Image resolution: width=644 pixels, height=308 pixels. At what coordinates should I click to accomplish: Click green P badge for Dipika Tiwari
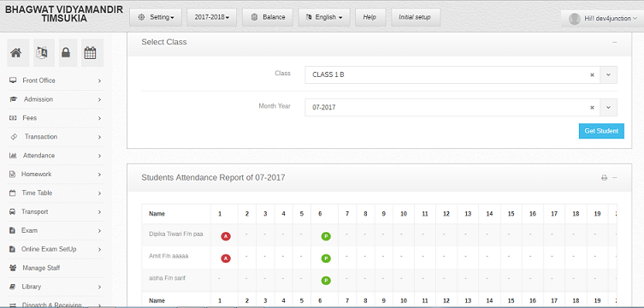click(x=326, y=236)
